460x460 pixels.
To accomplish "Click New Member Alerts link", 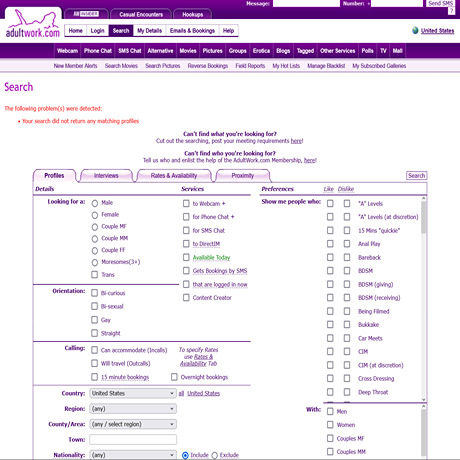I will 75,66.
